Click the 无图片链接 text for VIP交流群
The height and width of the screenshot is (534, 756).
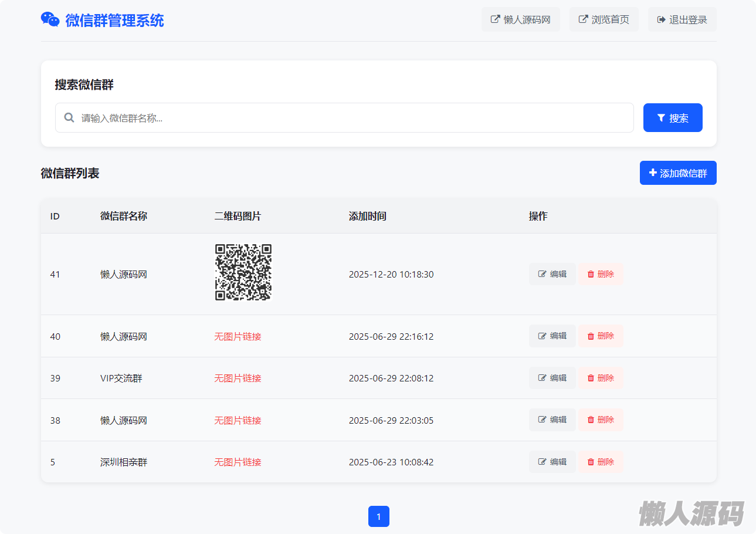[238, 378]
